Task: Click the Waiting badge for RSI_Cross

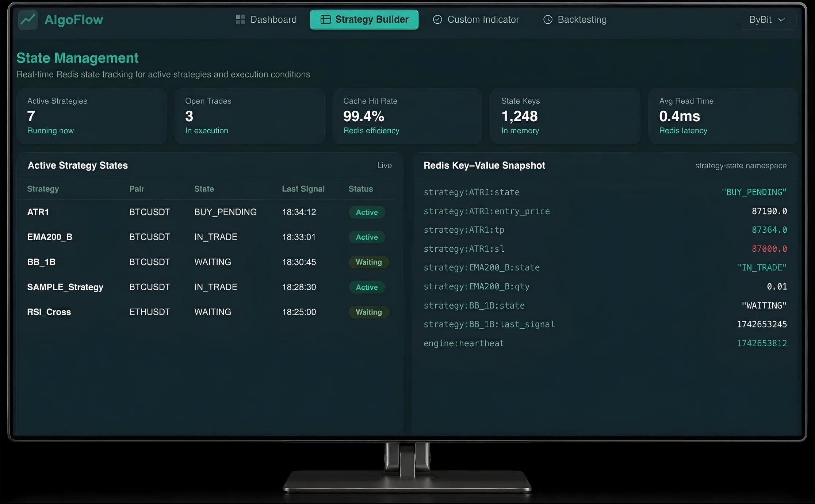Action: pos(368,312)
